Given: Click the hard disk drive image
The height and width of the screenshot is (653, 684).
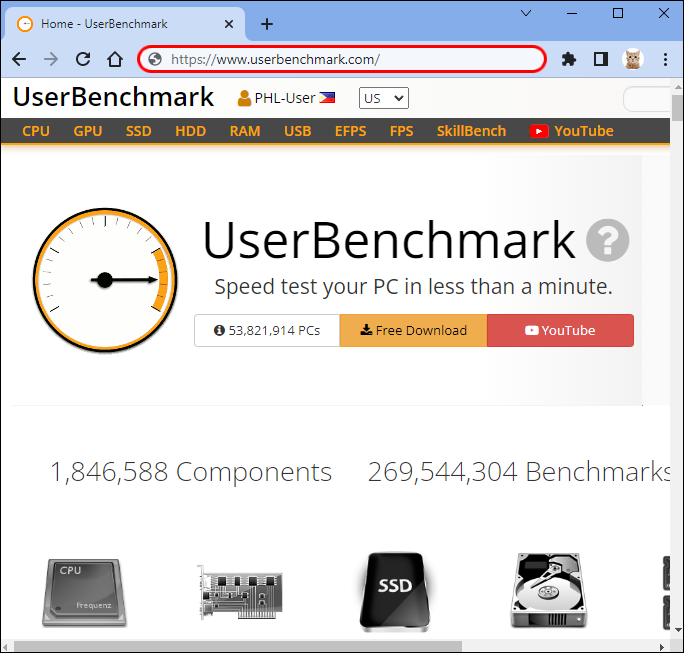Looking at the screenshot, I should [x=549, y=590].
